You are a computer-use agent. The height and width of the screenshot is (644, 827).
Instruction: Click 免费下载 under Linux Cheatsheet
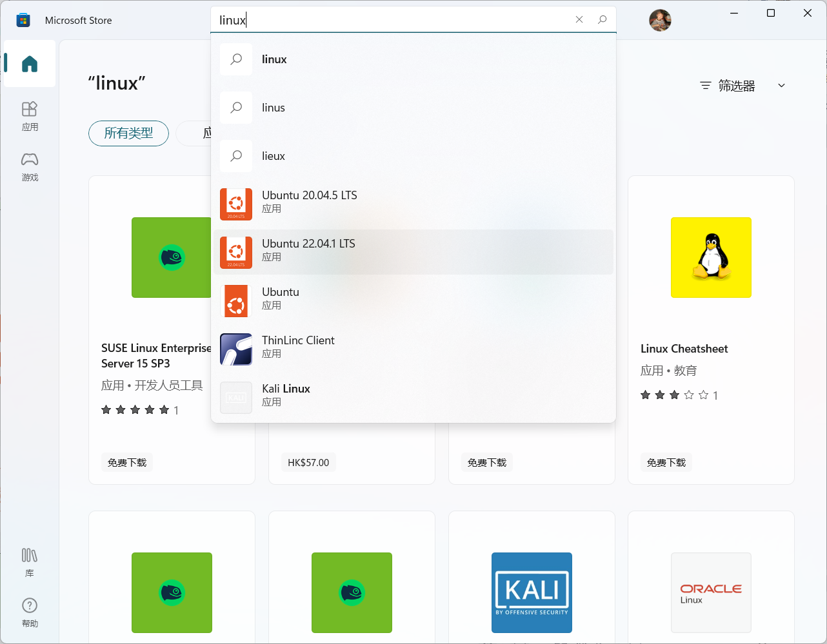pos(666,463)
